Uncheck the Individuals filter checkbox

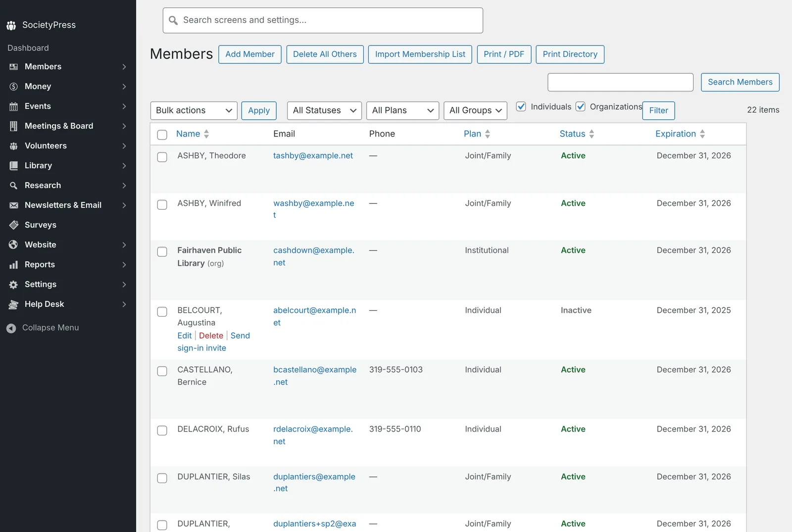click(521, 106)
